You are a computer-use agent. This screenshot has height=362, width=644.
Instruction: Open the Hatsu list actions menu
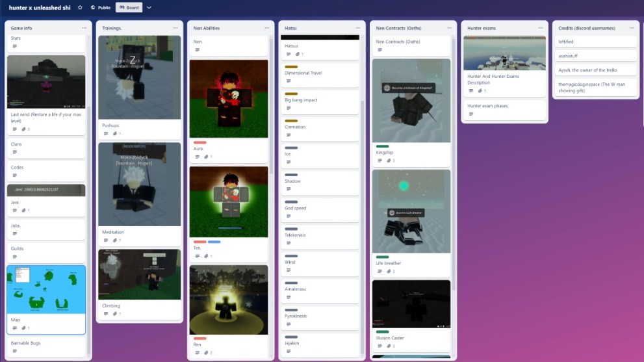pos(357,28)
